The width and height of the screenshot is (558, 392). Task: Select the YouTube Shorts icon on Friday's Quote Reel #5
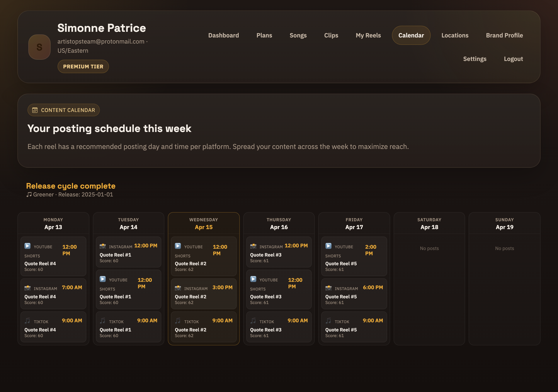click(328, 246)
